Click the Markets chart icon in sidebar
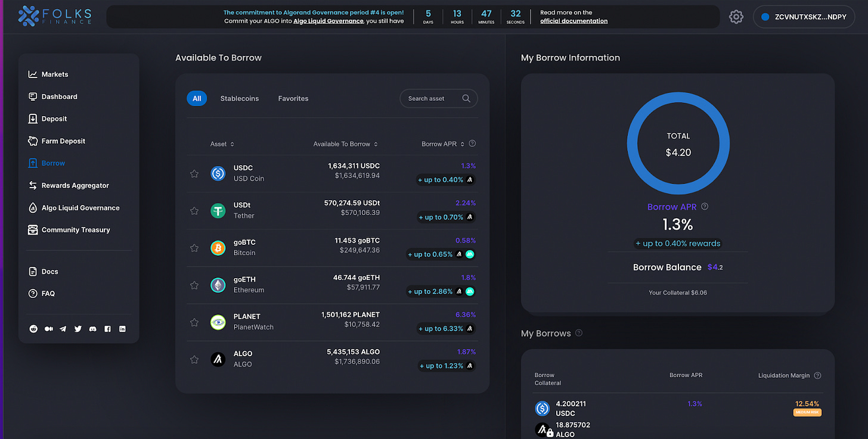The width and height of the screenshot is (868, 439). point(33,74)
